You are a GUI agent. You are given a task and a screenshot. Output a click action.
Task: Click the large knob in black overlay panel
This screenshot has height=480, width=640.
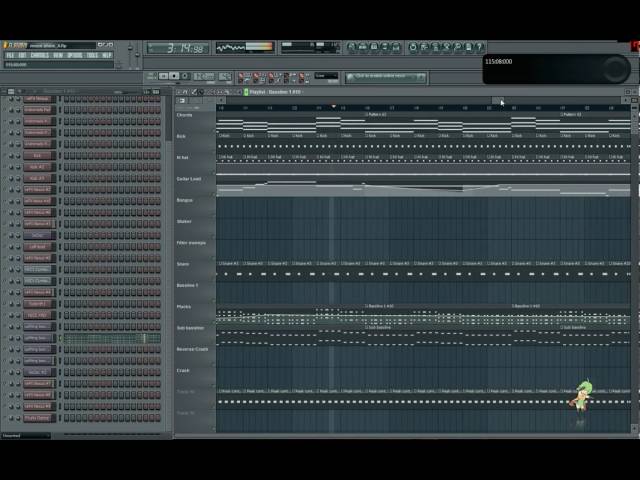click(x=614, y=69)
